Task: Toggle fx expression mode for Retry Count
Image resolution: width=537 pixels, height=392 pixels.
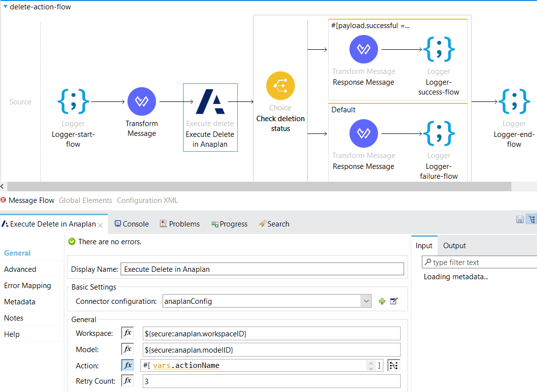Action: [x=127, y=381]
